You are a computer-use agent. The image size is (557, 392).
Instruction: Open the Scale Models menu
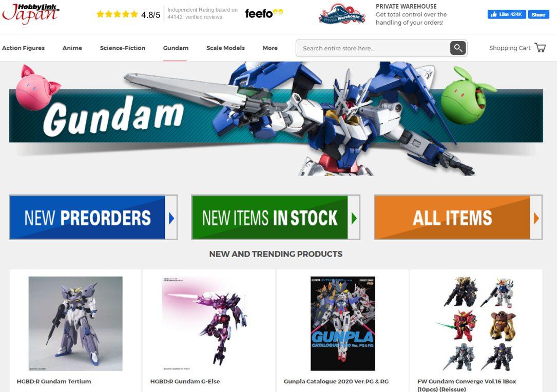225,48
